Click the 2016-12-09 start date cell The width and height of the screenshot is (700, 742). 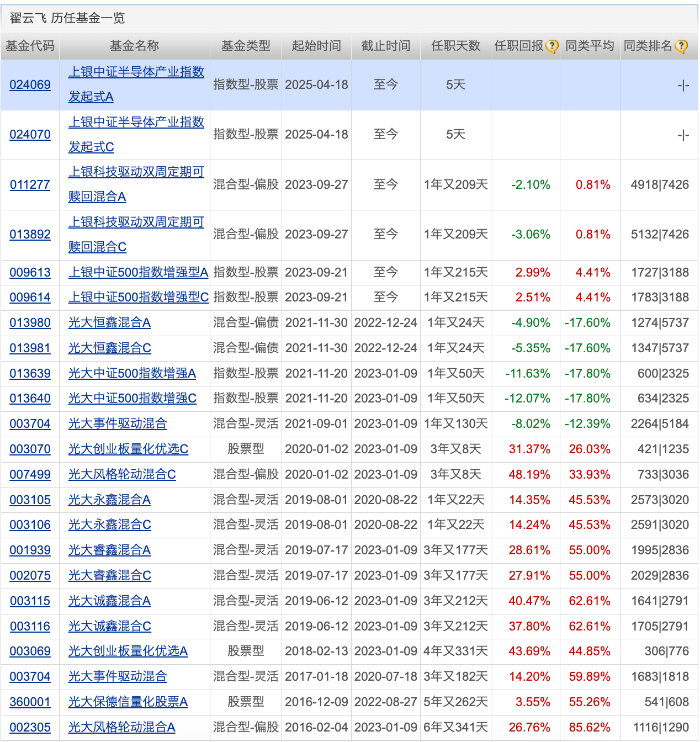tap(316, 702)
